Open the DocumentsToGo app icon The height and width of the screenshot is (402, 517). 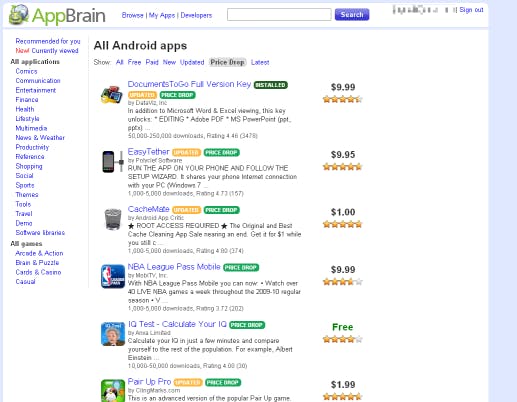click(112, 95)
